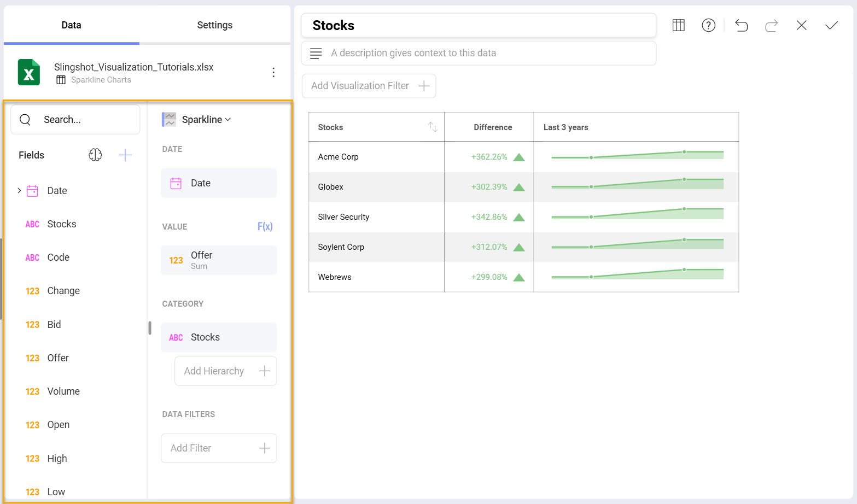Redo the last change
This screenshot has height=504, width=857.
(771, 25)
